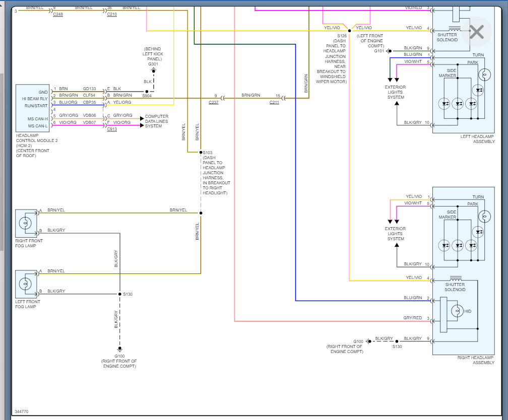Select the right front fog lamp bulb symbol
Image resolution: width=508 pixels, height=420 pixels.
[x=25, y=223]
